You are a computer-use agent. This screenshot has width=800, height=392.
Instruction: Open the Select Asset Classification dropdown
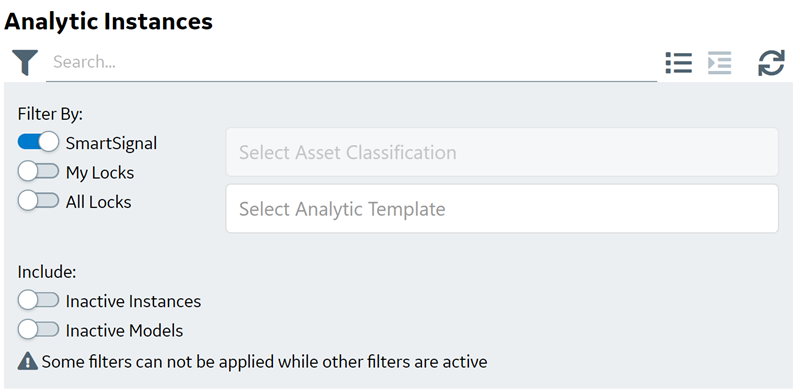click(502, 152)
